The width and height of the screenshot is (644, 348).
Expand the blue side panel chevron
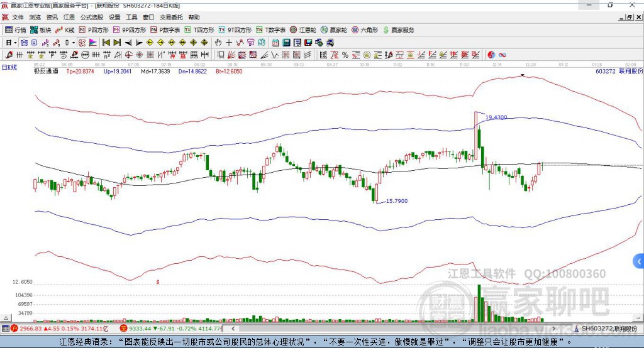[x=639, y=261]
